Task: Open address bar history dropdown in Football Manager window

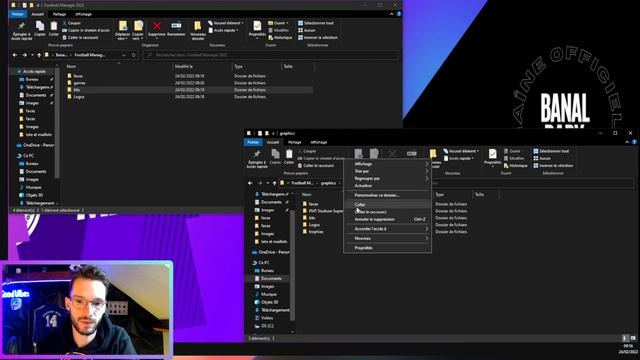Action: coord(124,55)
